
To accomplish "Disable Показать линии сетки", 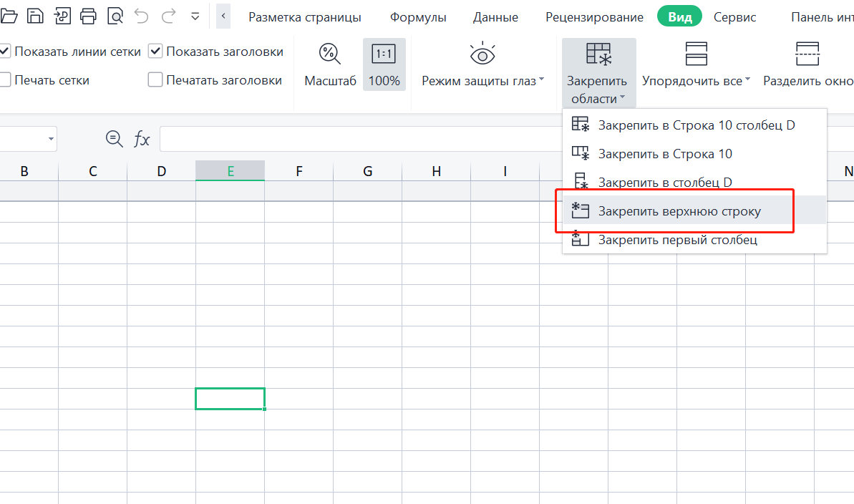I will point(4,51).
